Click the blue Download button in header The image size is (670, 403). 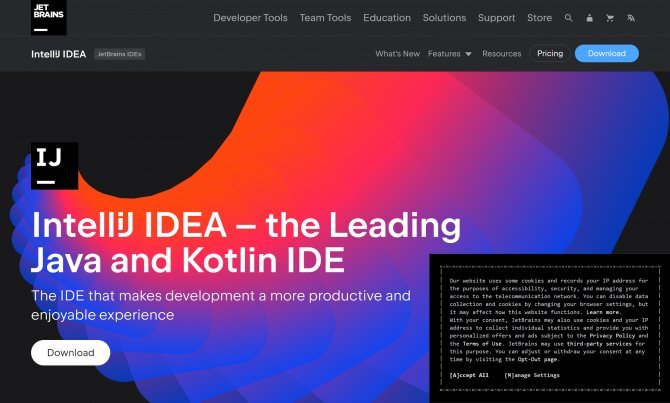click(607, 53)
